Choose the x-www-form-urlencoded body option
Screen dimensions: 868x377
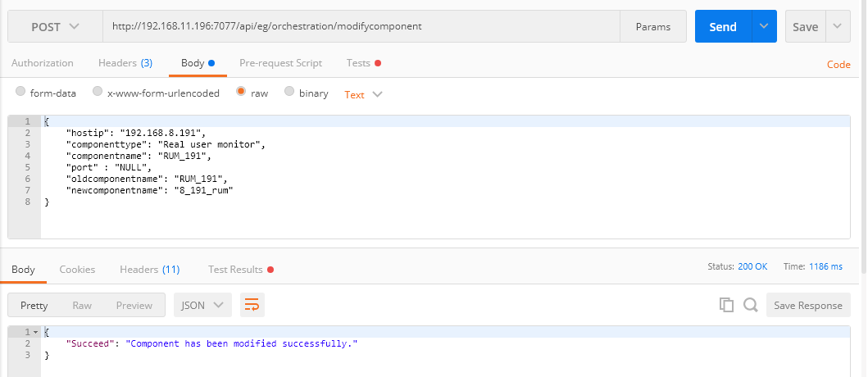tap(98, 92)
